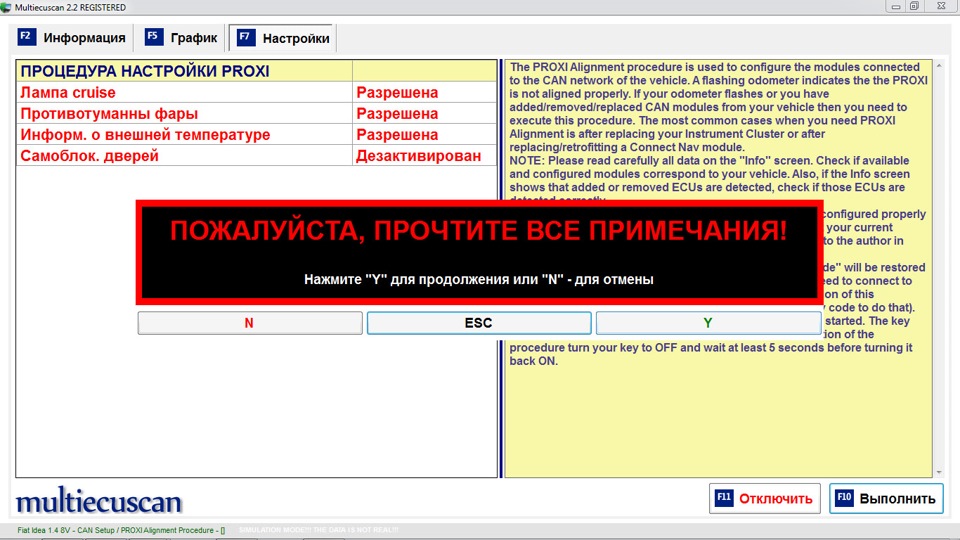The width and height of the screenshot is (960, 540).
Task: Click the N button to cancel
Action: click(250, 323)
